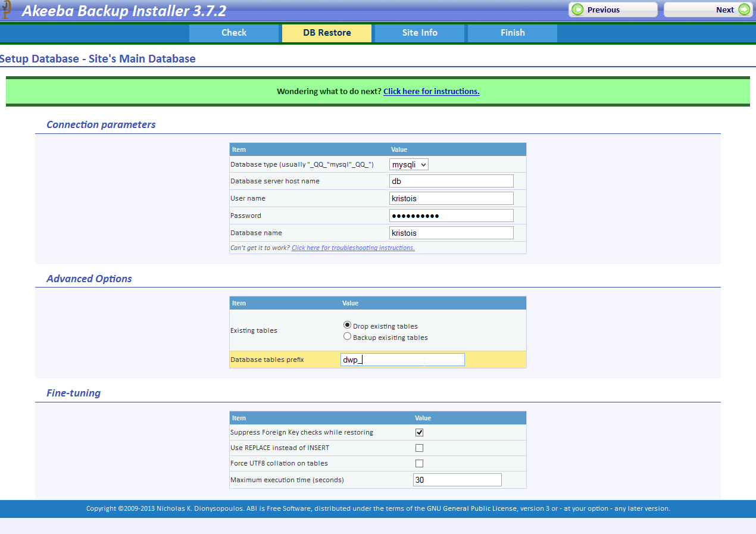
Task: Enable Force UTF8 collation on tables
Action: (x=420, y=463)
